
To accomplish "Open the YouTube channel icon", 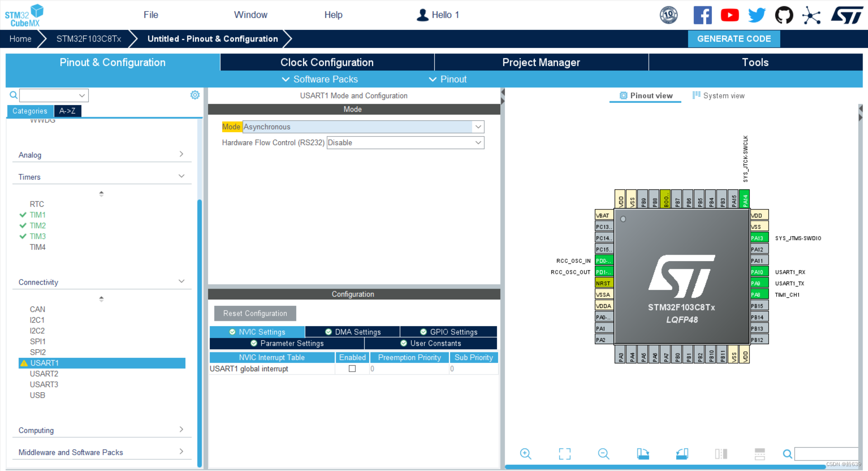I will (x=730, y=15).
